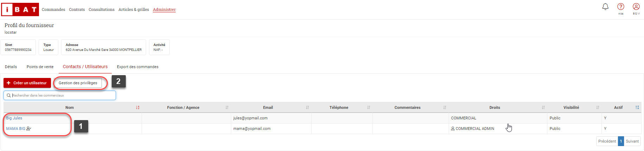
Task: Click the iBAT logo
Action: click(20, 9)
